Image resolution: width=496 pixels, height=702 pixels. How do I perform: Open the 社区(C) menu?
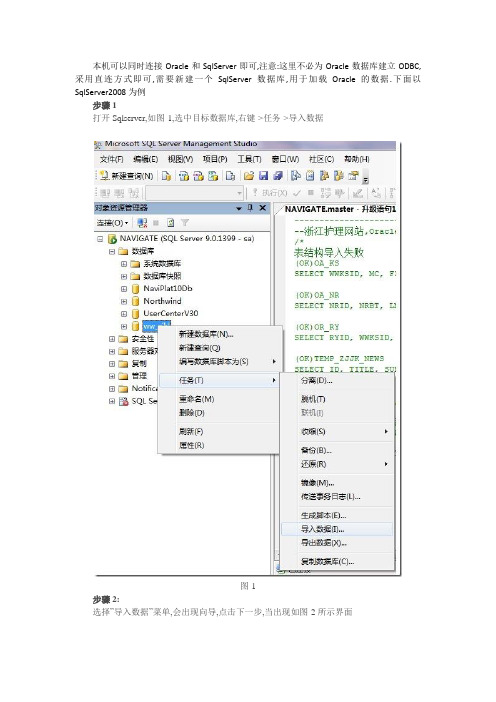[x=321, y=159]
